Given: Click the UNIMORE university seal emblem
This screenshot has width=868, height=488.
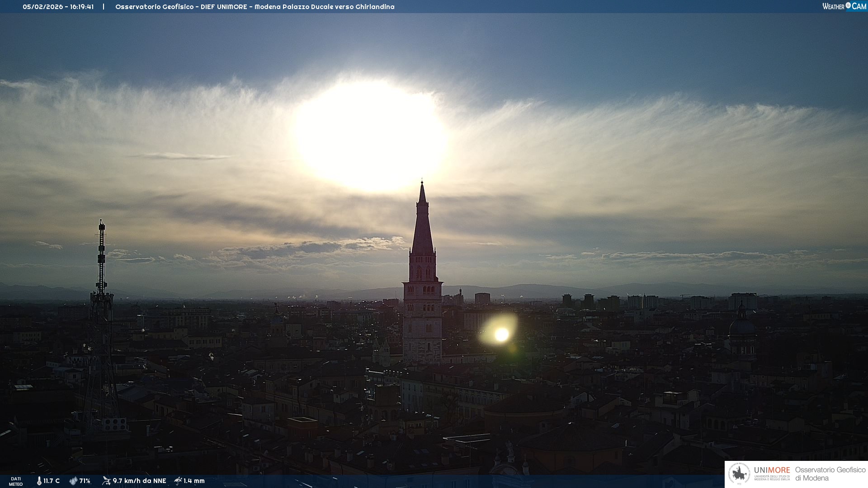Looking at the screenshot, I should (x=739, y=474).
